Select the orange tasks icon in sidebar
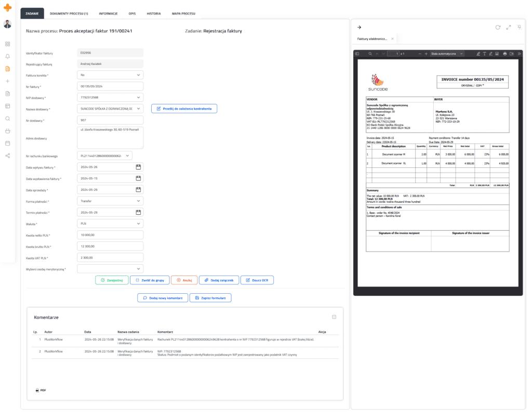 (x=7, y=69)
